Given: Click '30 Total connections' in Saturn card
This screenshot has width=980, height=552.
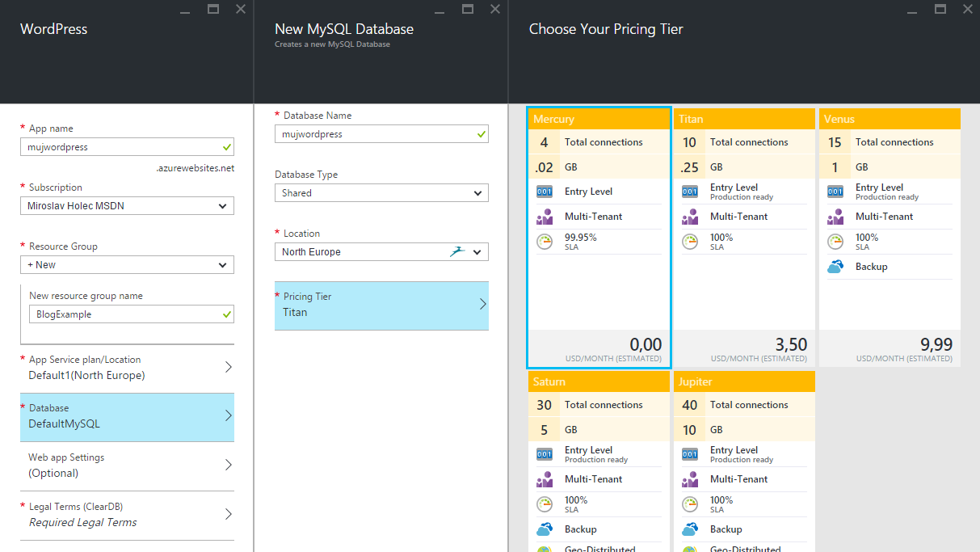Looking at the screenshot, I should click(599, 405).
